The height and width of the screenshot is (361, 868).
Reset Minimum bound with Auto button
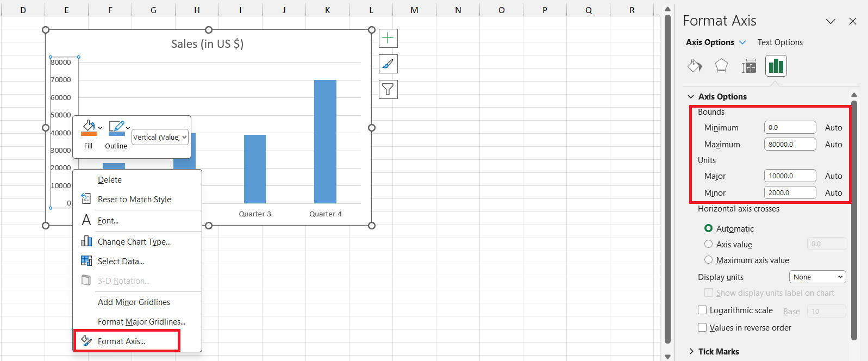tap(833, 128)
